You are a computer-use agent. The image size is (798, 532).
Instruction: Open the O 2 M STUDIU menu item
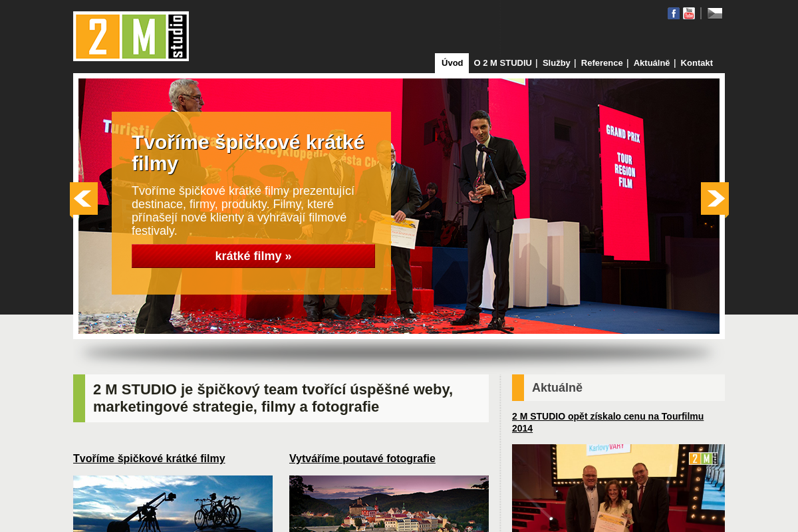tap(503, 63)
